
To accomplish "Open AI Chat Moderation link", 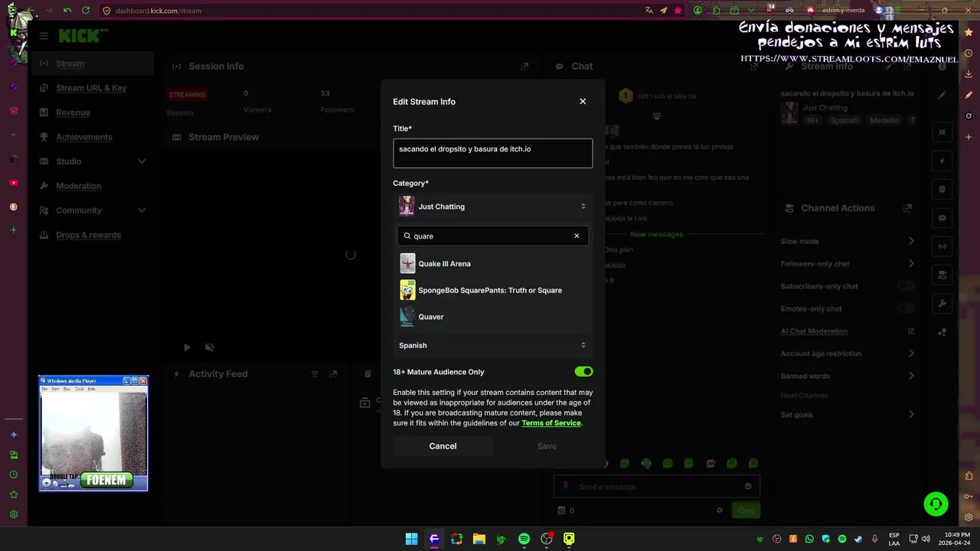I will click(814, 331).
